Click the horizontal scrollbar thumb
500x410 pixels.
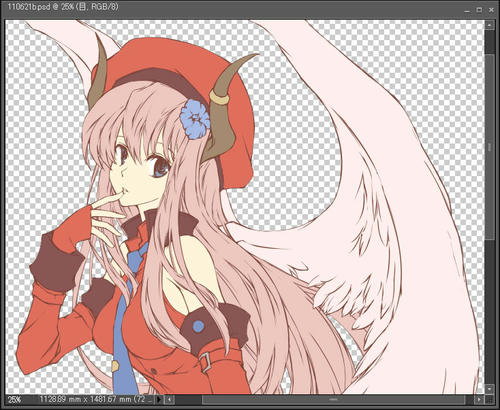(333, 399)
